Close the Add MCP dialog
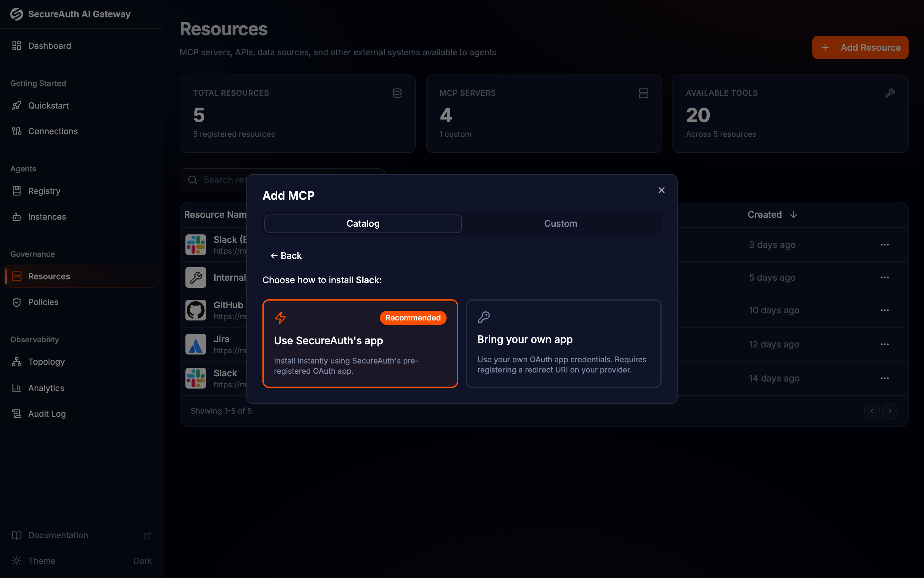Image resolution: width=924 pixels, height=578 pixels. coord(661,190)
